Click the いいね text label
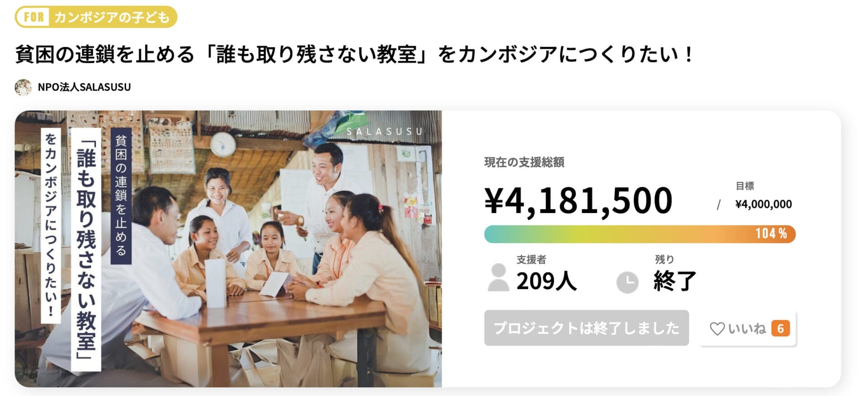Screen dimensions: 868x396 point(746,329)
